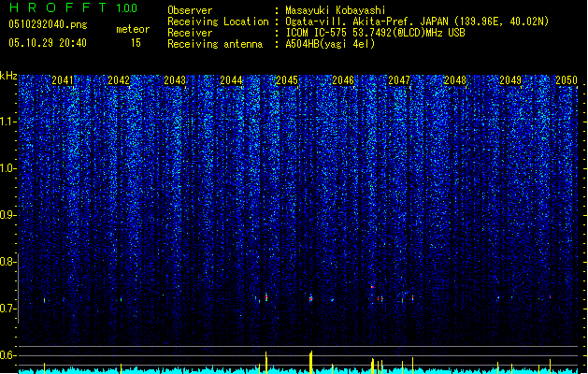The image size is (588, 374).
Task: Click the A504HB(yagi 4el) antenna text
Action: click(330, 44)
